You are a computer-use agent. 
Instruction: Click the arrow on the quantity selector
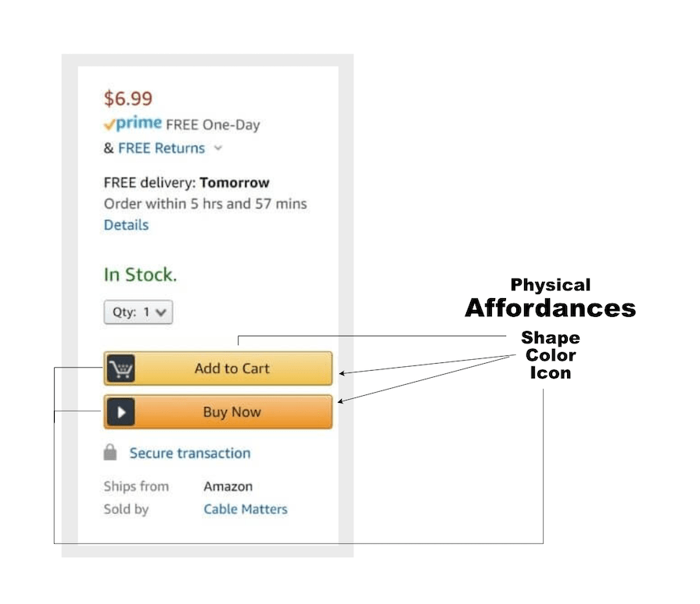coord(161,311)
